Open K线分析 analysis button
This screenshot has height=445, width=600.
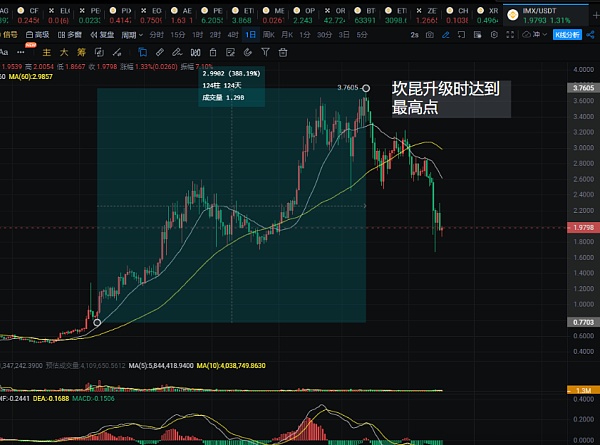567,35
